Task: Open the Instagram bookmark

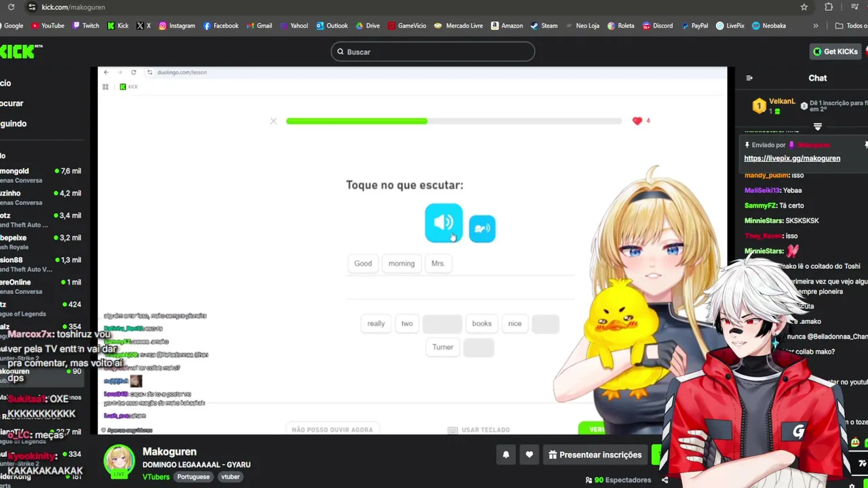Action: click(177, 26)
